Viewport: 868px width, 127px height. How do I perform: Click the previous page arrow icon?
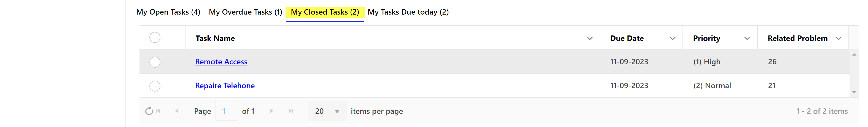pyautogui.click(x=177, y=111)
